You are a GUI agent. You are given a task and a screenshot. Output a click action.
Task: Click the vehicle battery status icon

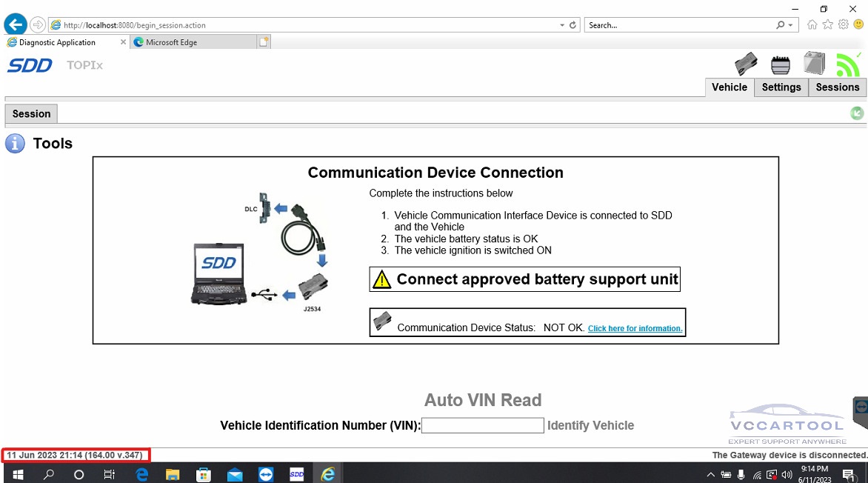point(814,64)
